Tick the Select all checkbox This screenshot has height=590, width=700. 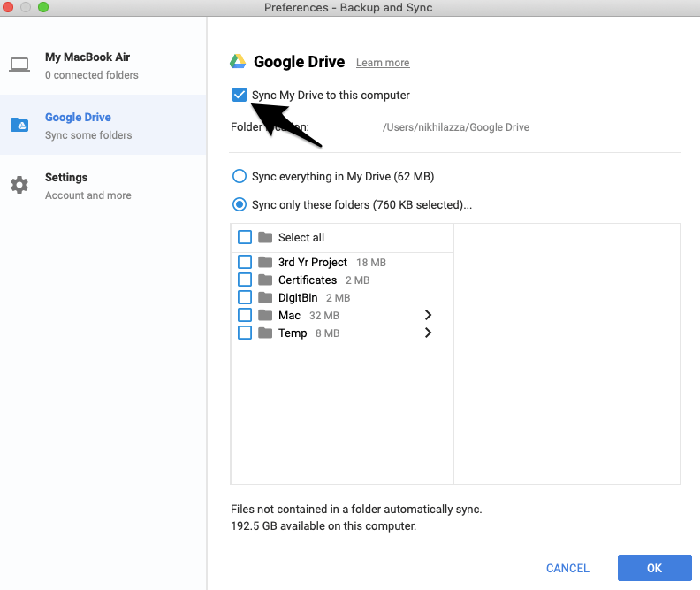[x=245, y=237]
